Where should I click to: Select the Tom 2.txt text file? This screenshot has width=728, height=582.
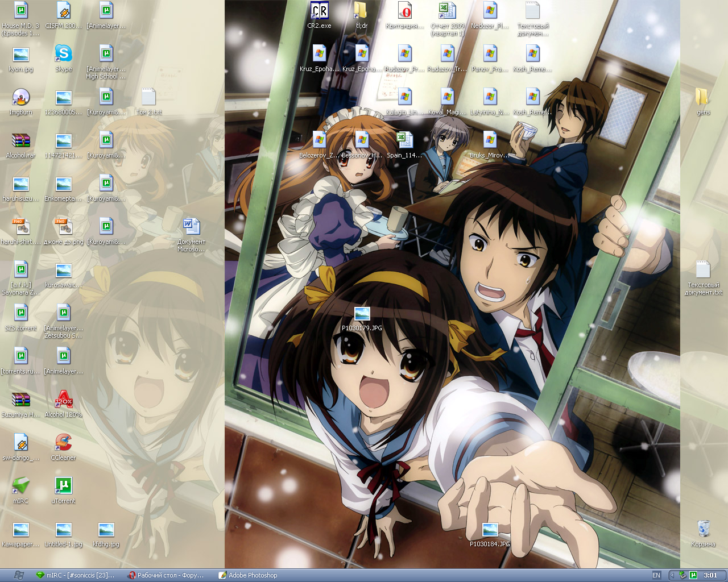coord(148,102)
